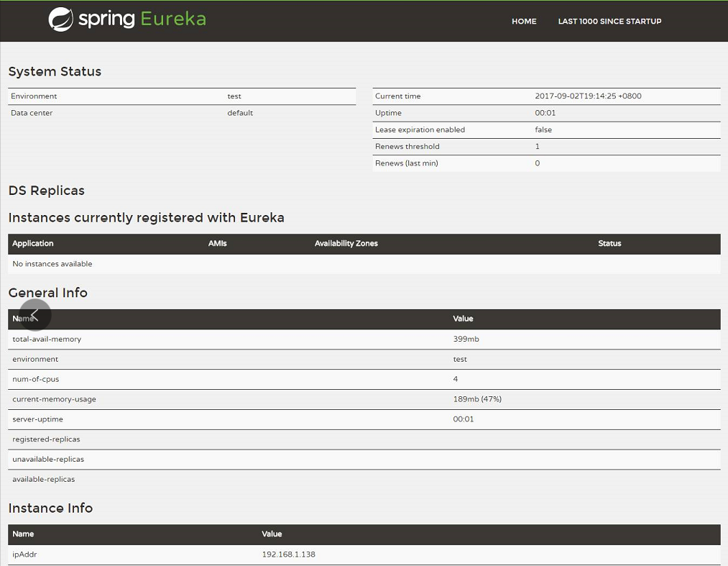Select the Renews threshold value 1

[537, 147]
